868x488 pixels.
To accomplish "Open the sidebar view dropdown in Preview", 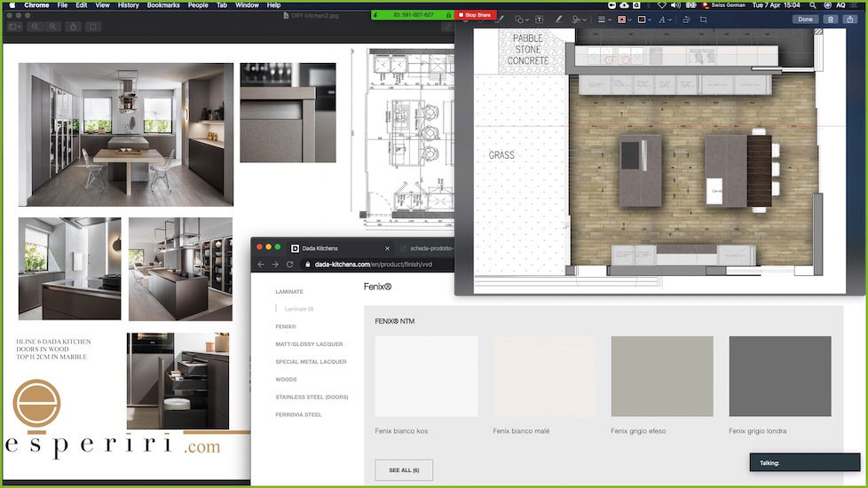I will click(16, 27).
